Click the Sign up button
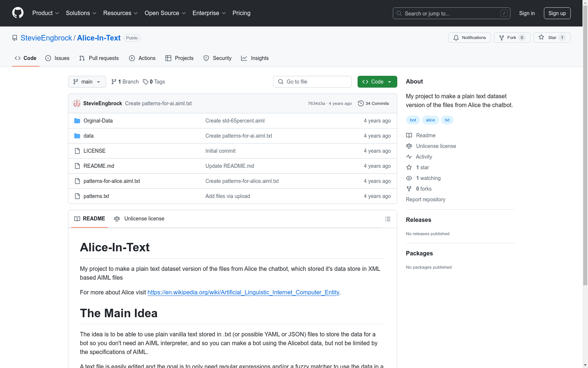The height and width of the screenshot is (368, 588). click(x=557, y=13)
